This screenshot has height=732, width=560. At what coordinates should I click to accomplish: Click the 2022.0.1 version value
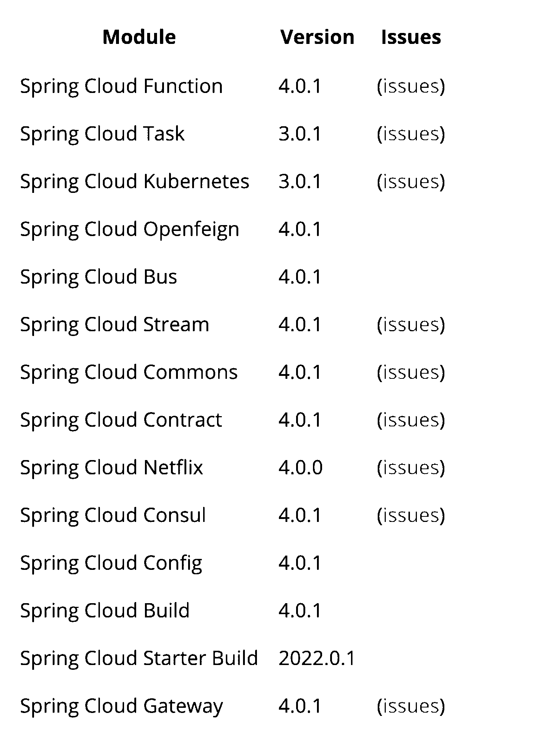coord(317,658)
